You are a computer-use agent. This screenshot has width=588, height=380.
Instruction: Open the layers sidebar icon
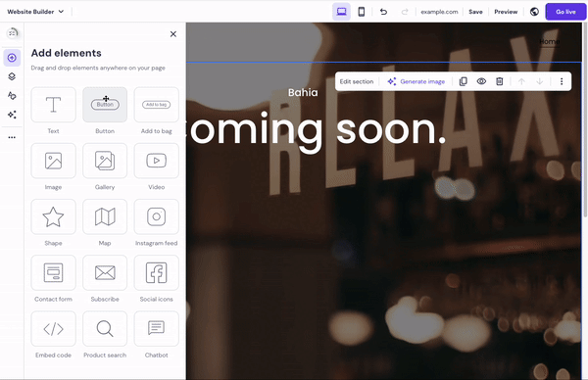point(12,76)
